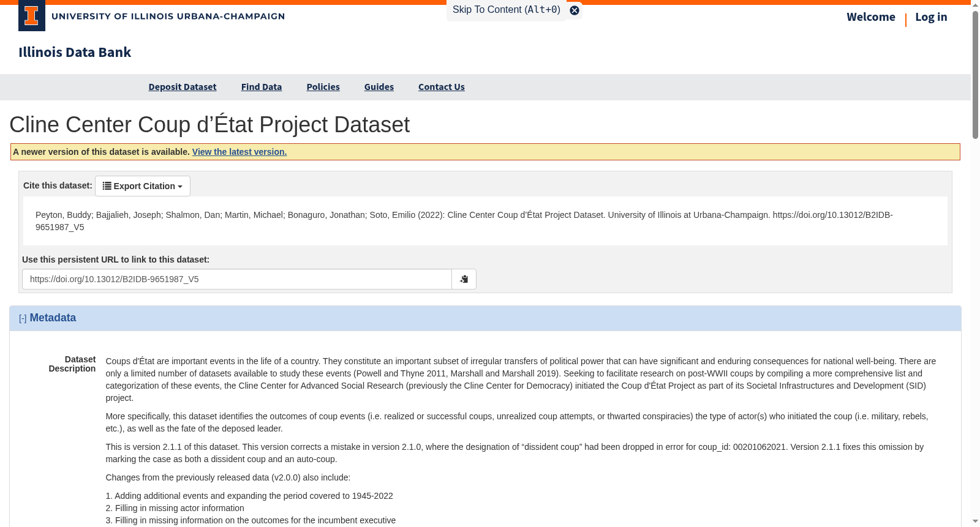Open Contact Us page
Image resolution: width=980 pixels, height=527 pixels.
pos(442,87)
